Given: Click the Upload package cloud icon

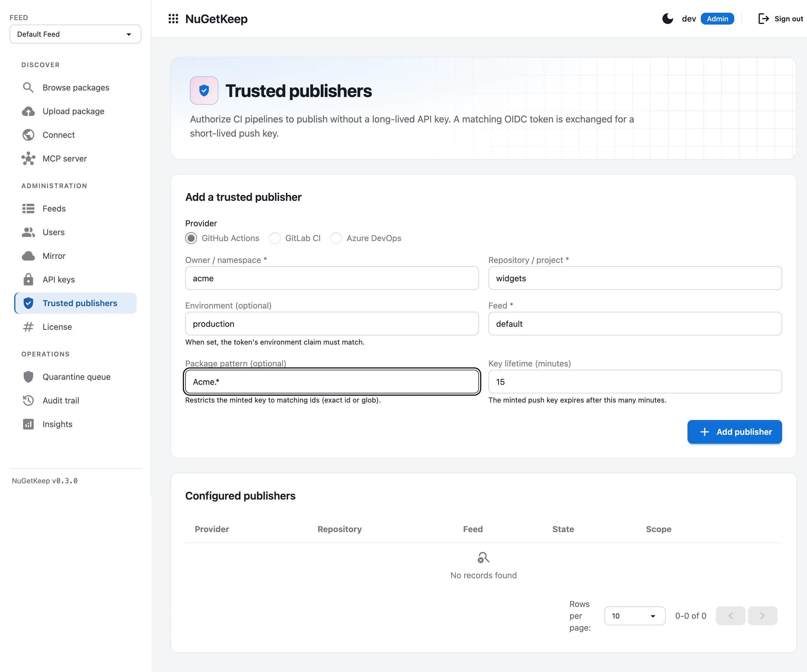Looking at the screenshot, I should point(28,112).
